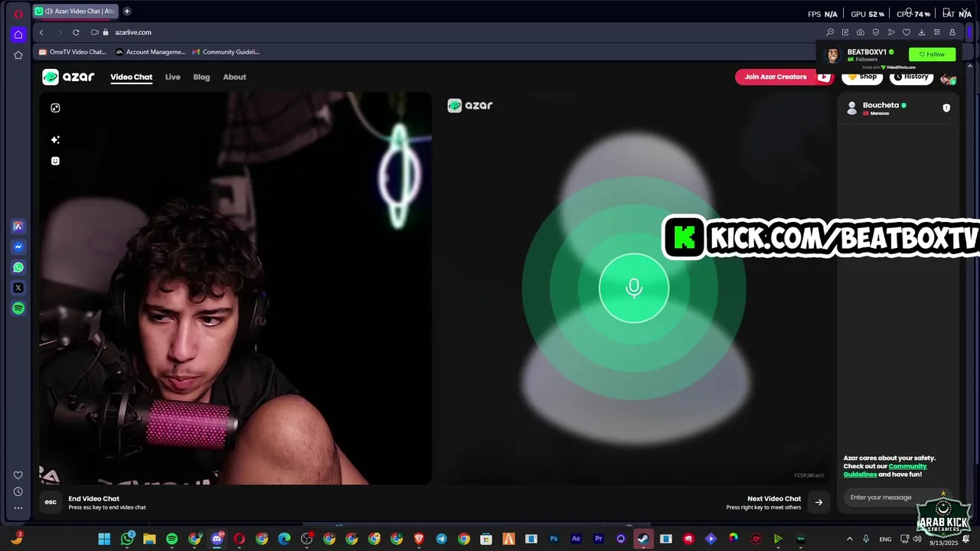
Task: Open the Windows Start button
Action: [x=104, y=539]
